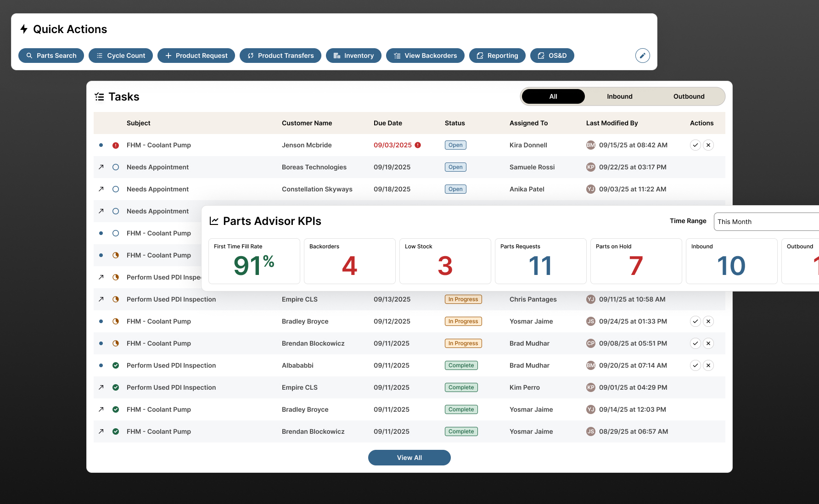Reject Brendan Blockowicz In Progress task
The image size is (819, 504).
point(708,343)
